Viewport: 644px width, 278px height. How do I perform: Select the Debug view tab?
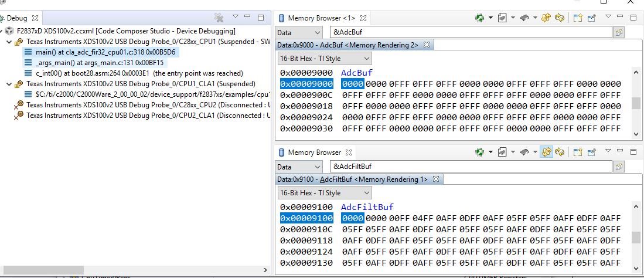[x=17, y=18]
